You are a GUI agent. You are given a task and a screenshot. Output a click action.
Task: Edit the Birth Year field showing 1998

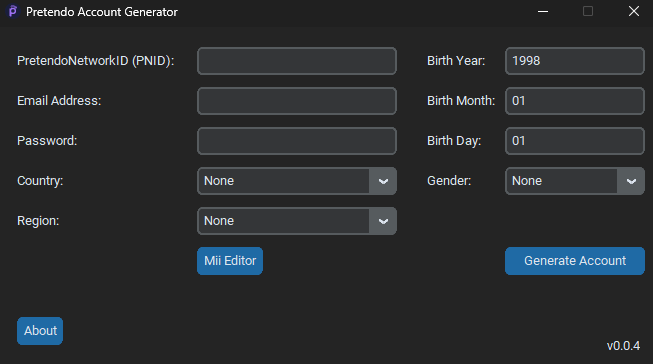pos(575,61)
